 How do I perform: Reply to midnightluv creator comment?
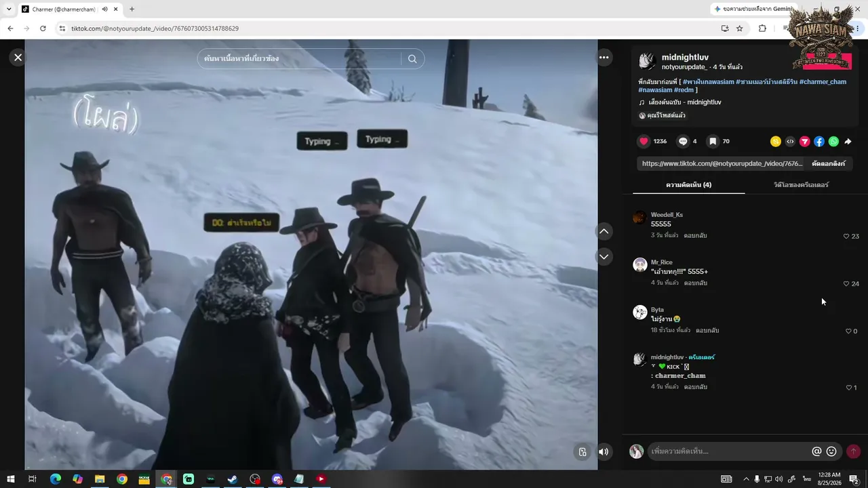pos(695,387)
